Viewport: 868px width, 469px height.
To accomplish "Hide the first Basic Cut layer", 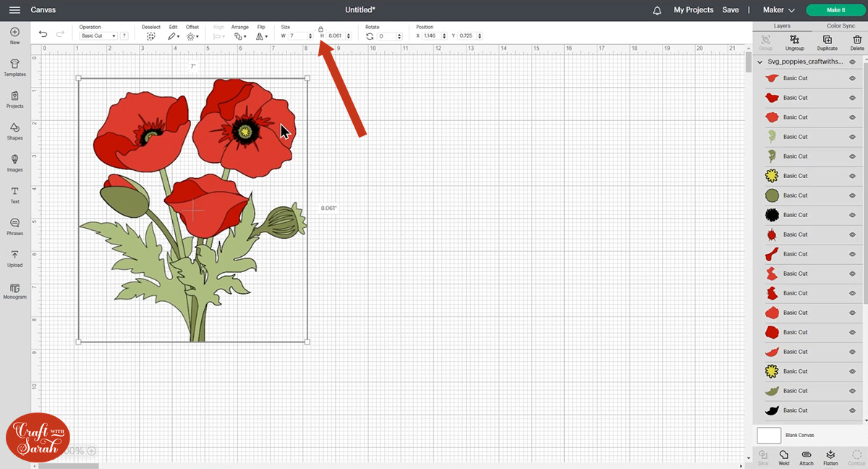I will tap(852, 78).
